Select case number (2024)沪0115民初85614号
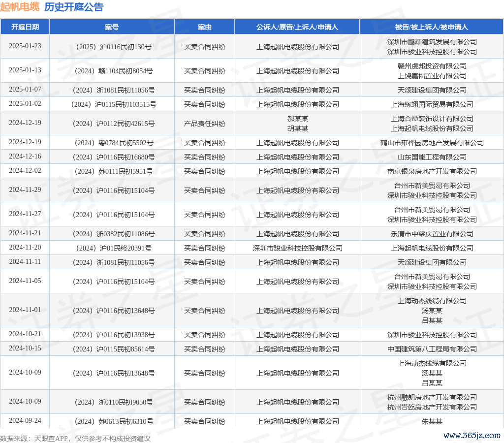This screenshot has width=504, height=443. [x=114, y=349]
